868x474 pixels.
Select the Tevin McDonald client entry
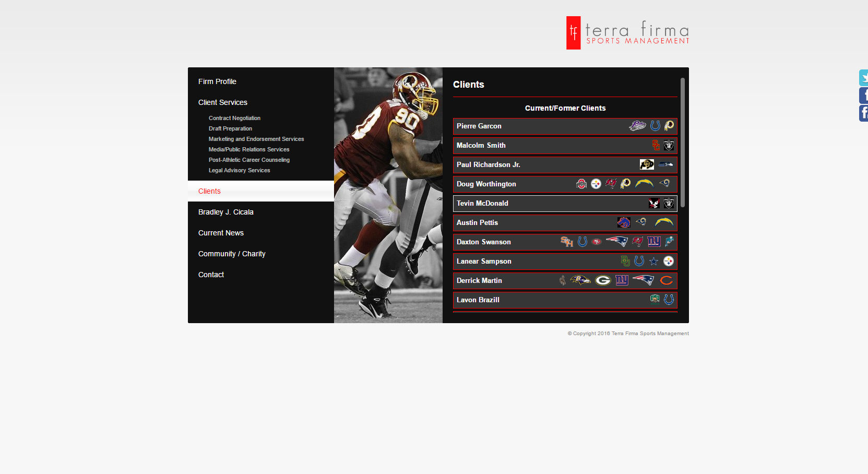coord(482,204)
